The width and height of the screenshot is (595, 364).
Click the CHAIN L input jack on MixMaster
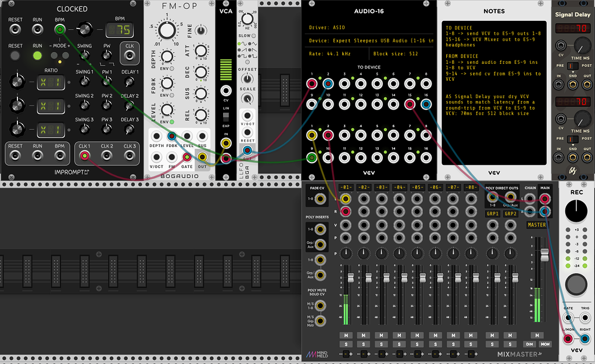(530, 199)
